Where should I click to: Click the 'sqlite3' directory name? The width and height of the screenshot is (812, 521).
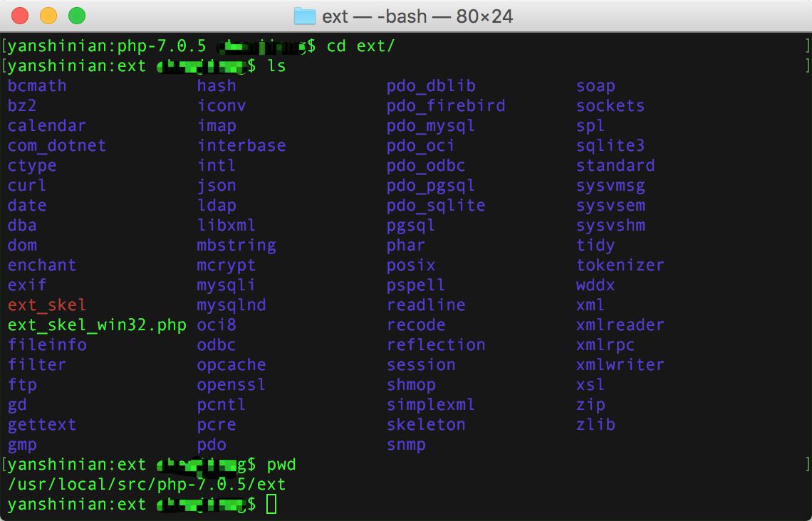pos(610,146)
